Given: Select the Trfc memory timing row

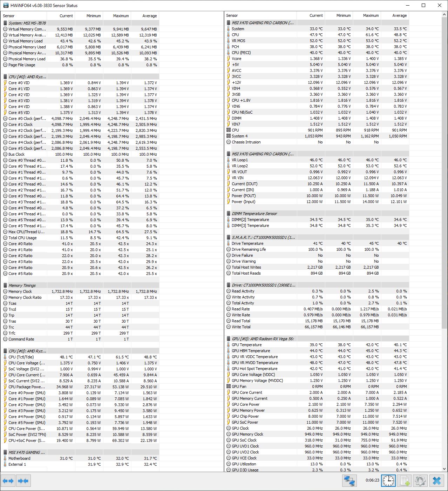Looking at the screenshot, I should pos(80,333).
